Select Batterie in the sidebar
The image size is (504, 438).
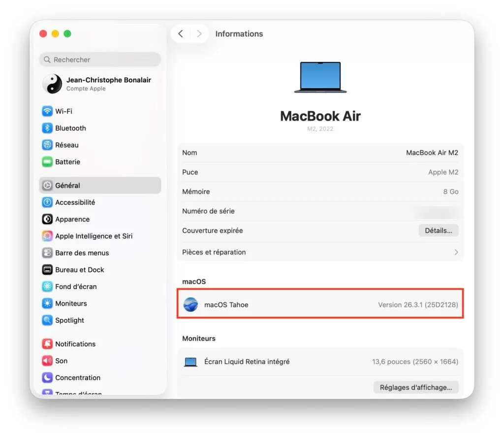click(100, 161)
